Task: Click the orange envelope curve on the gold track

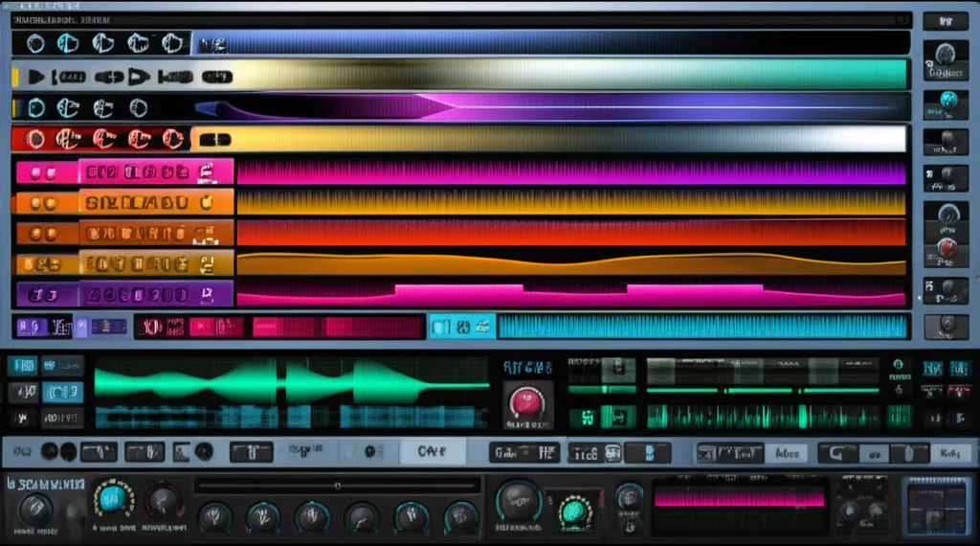Action: [x=571, y=264]
